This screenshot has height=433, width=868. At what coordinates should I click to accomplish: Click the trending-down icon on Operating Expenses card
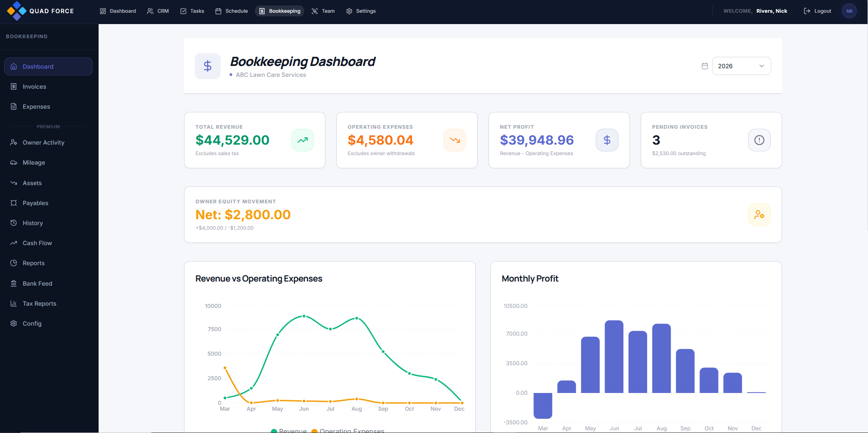pyautogui.click(x=455, y=140)
